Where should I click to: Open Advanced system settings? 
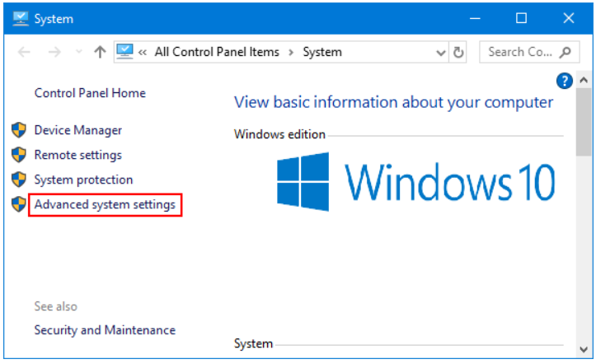tap(105, 204)
